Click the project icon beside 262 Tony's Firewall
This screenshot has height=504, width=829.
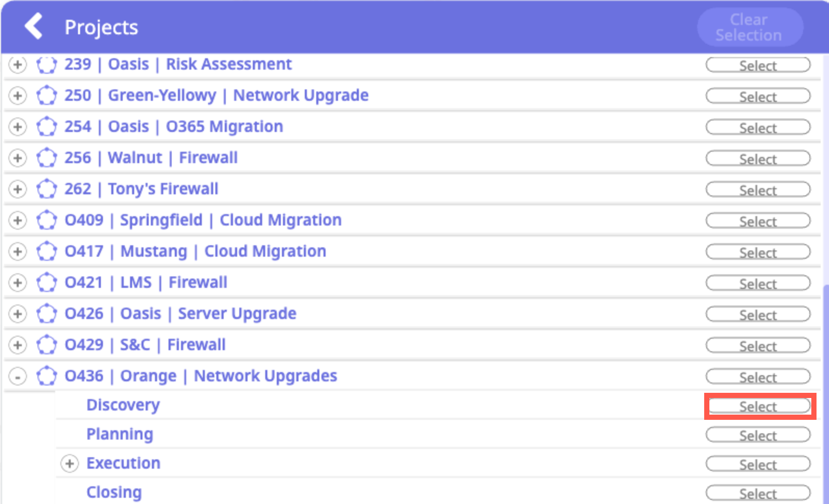pos(47,189)
